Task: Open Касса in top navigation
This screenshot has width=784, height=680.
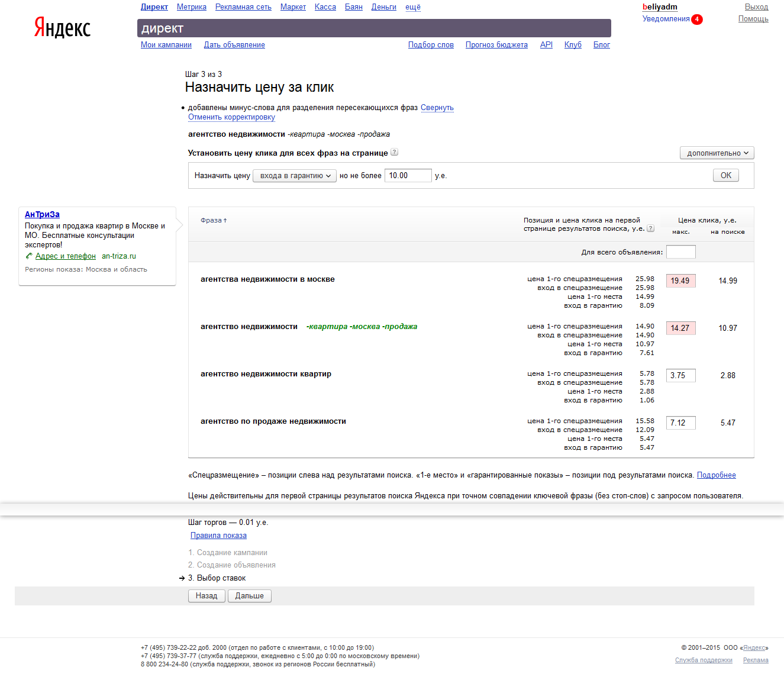Action: pos(325,7)
